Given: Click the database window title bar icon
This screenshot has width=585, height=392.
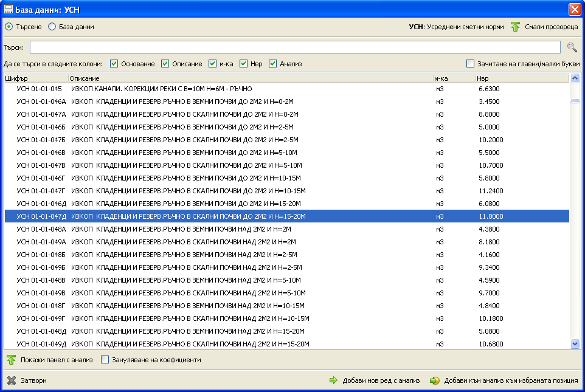Looking at the screenshot, I should [x=9, y=9].
